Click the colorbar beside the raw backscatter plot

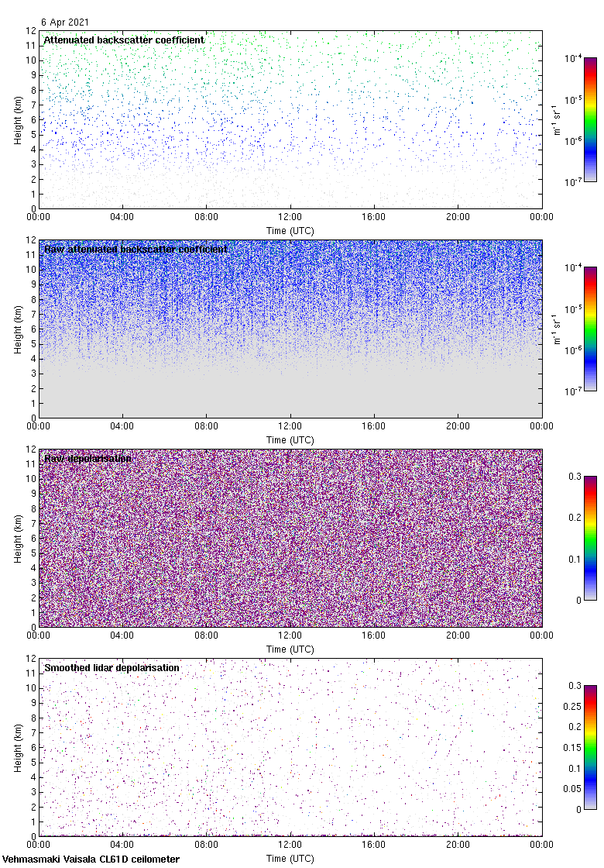590,329
